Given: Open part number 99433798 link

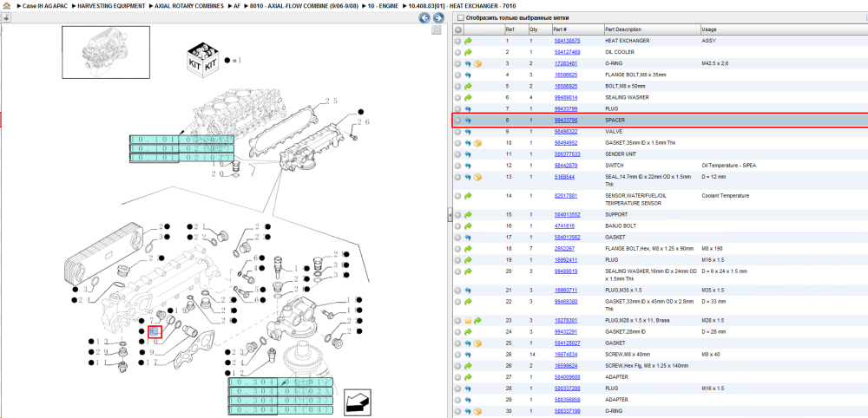Looking at the screenshot, I should pyautogui.click(x=566, y=120).
